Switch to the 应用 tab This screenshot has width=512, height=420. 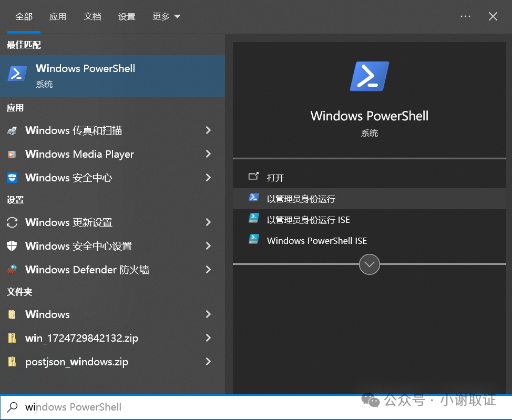pos(58,16)
